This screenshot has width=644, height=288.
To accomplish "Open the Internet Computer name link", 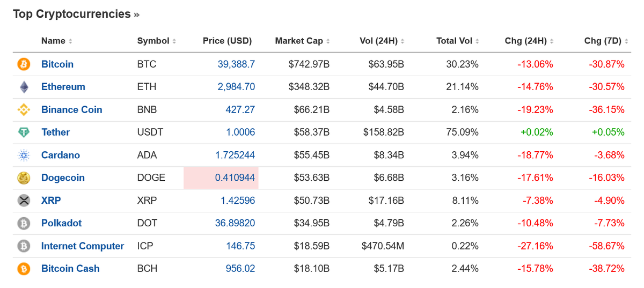I will coord(83,246).
